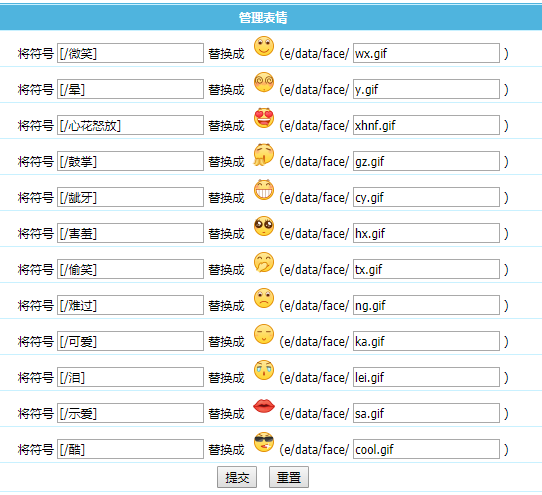Click the sad frowning emoticon for ng.gif
The image size is (542, 495).
(x=264, y=298)
